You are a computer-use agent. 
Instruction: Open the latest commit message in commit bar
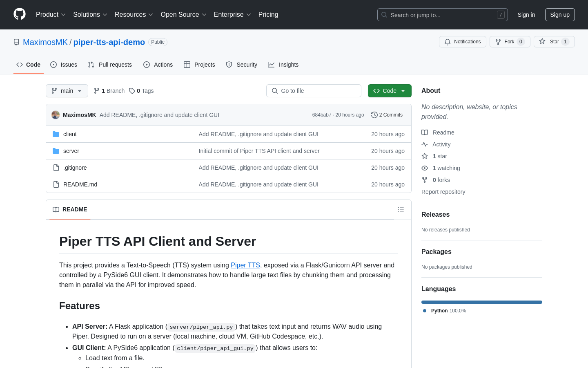(159, 115)
